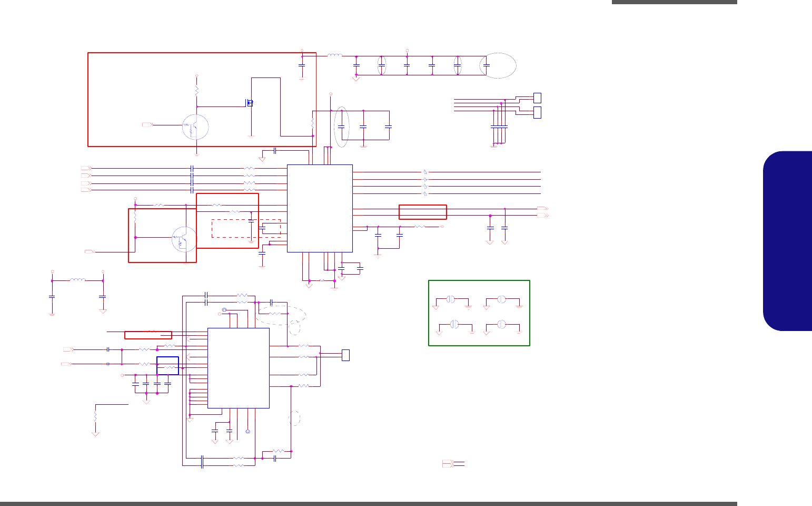Click the resistor above the top transistor
The height and width of the screenshot is (506, 812).
[196, 91]
